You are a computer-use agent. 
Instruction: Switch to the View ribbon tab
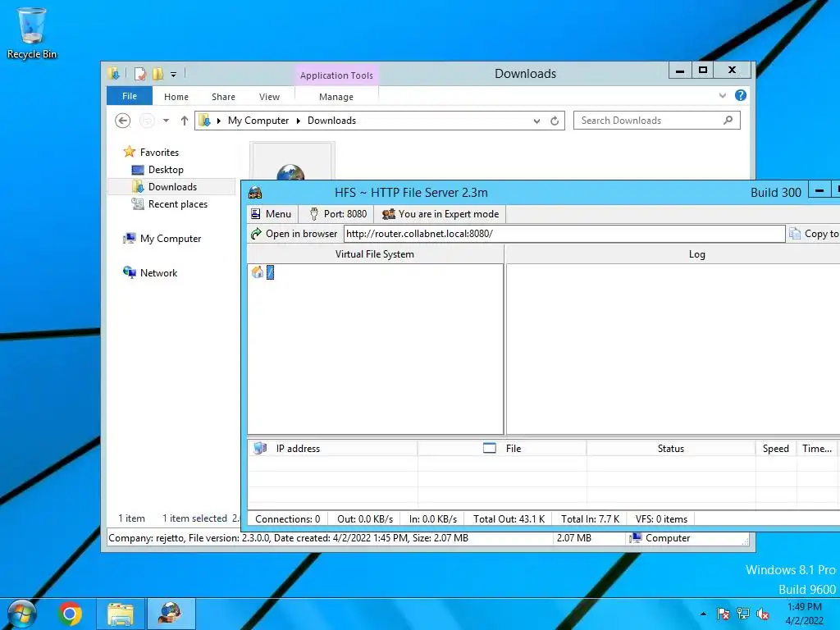tap(269, 97)
